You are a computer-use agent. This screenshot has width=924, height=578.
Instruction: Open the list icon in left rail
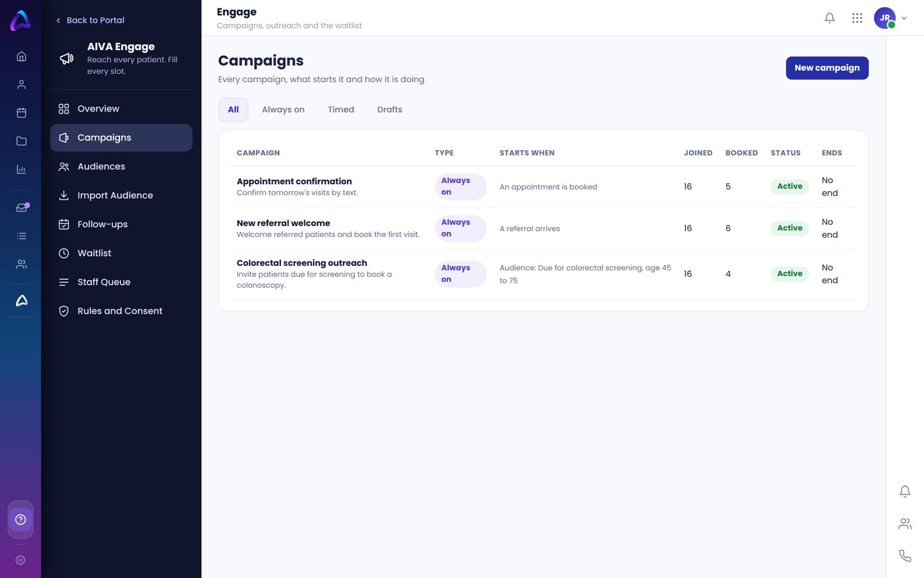[21, 236]
